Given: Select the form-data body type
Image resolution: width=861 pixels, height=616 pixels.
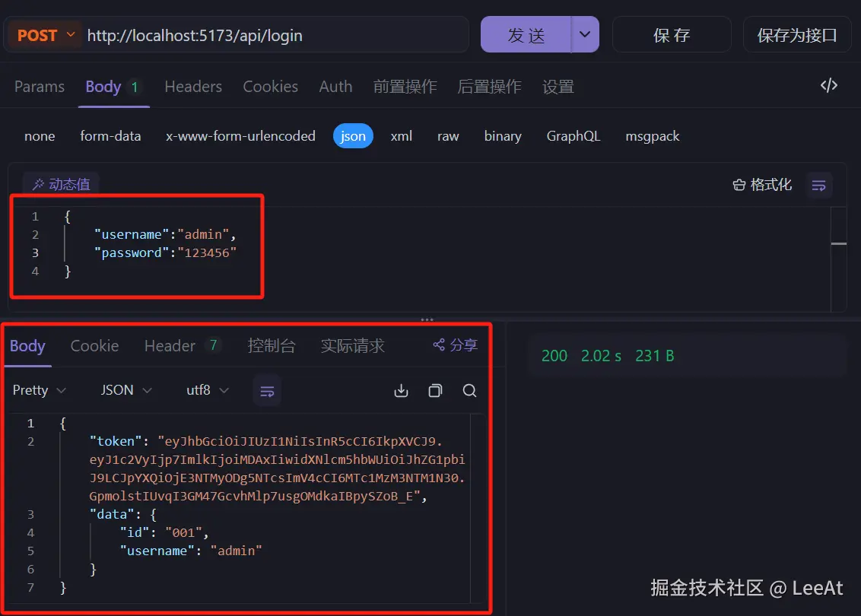Looking at the screenshot, I should (110, 136).
